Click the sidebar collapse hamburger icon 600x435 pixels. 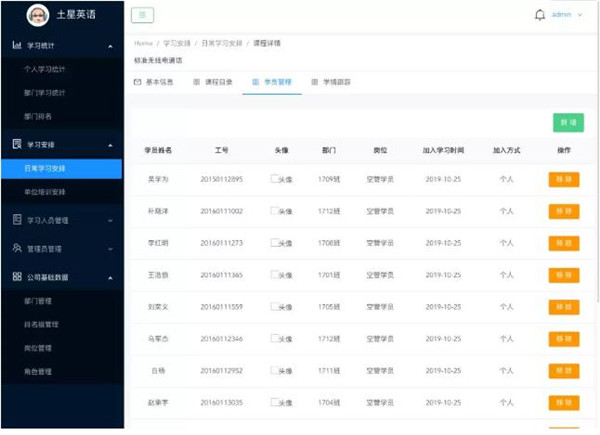coord(142,15)
